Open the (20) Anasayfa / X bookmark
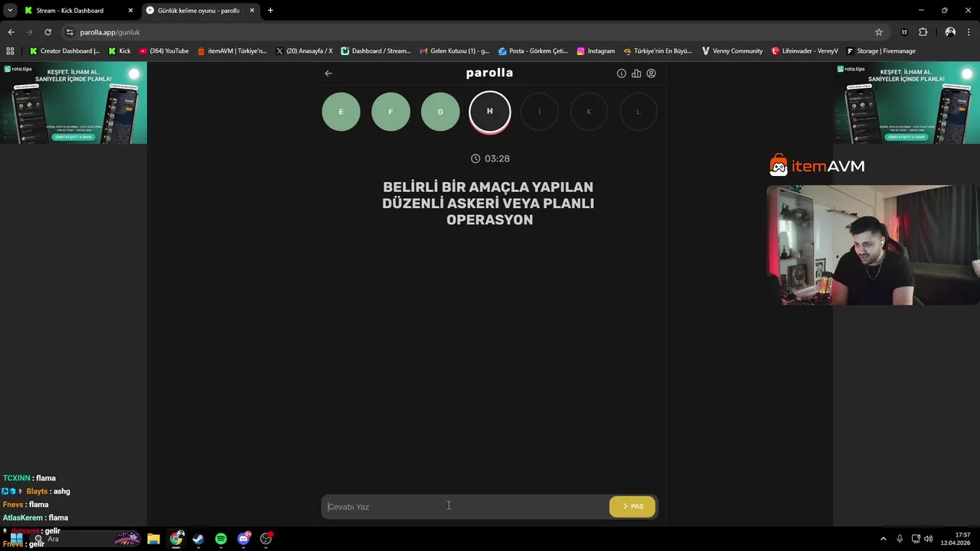 pyautogui.click(x=304, y=51)
